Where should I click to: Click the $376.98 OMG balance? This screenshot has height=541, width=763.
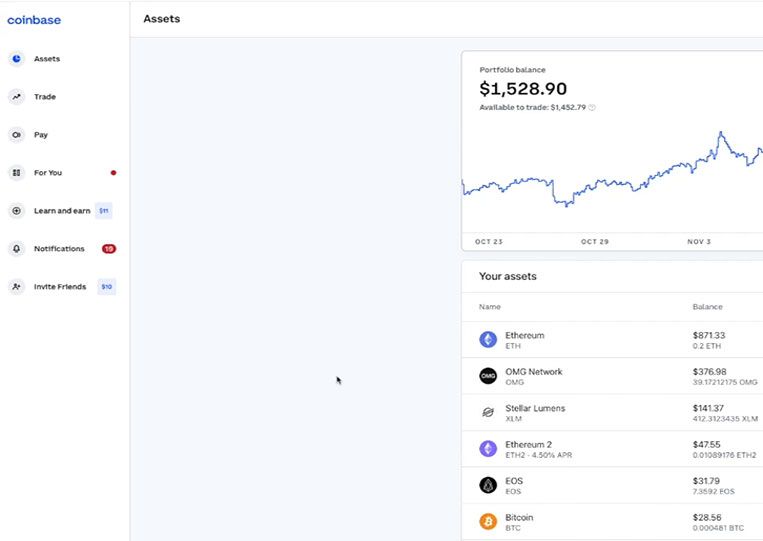[x=709, y=372]
